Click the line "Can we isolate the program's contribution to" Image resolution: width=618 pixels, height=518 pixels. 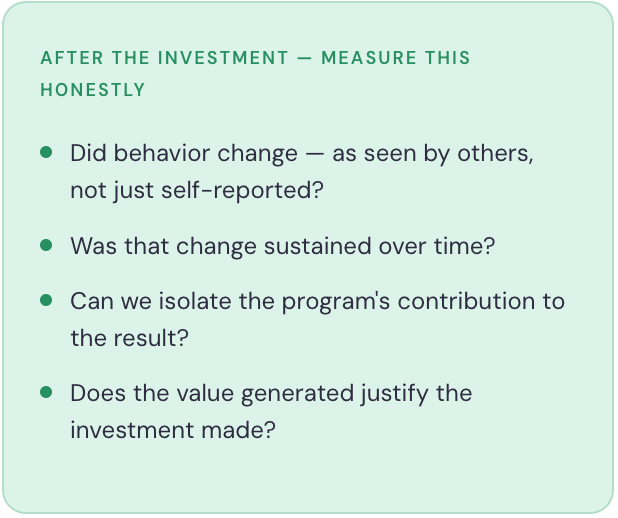[x=317, y=300]
